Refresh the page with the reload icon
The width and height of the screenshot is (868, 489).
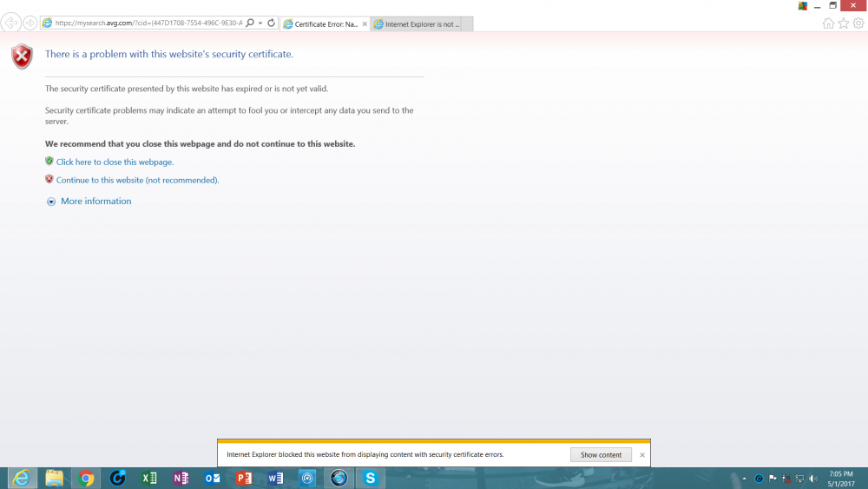click(271, 23)
